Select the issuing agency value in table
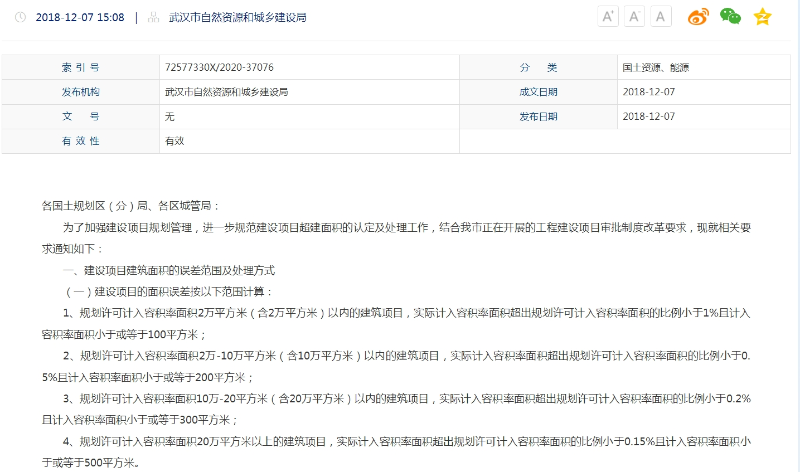This screenshot has height=472, width=800. pyautogui.click(x=227, y=92)
